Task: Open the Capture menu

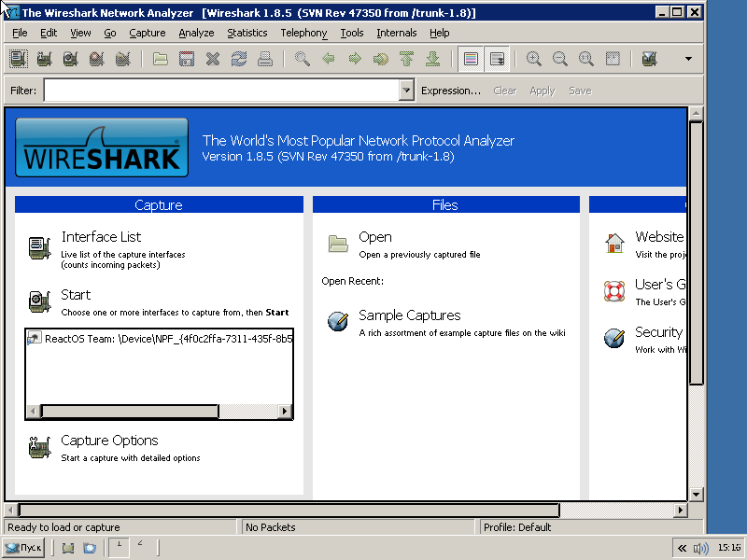Action: (x=148, y=33)
